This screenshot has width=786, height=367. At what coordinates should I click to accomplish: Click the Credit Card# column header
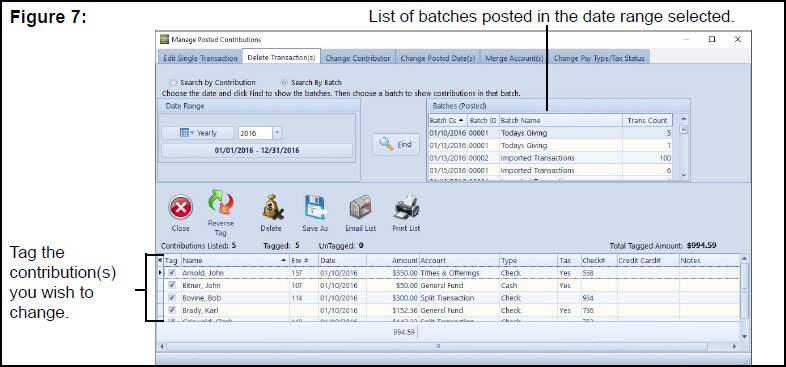648,260
